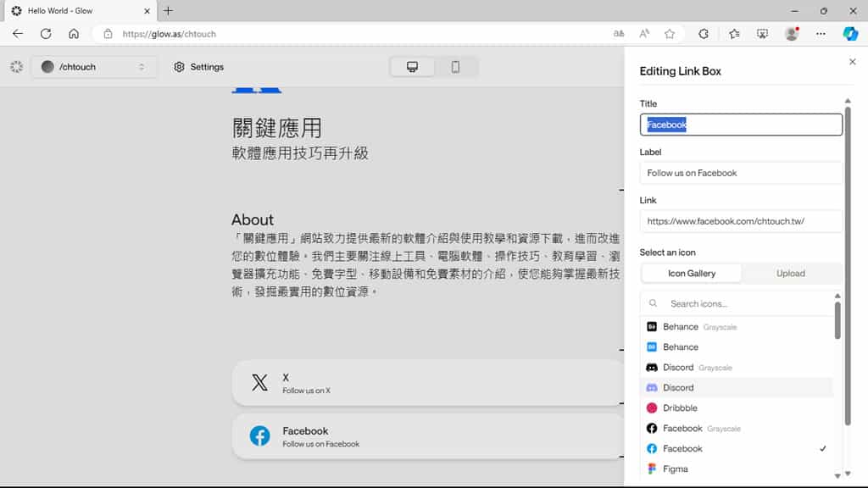Click the Title input field
868x488 pixels.
click(x=741, y=125)
